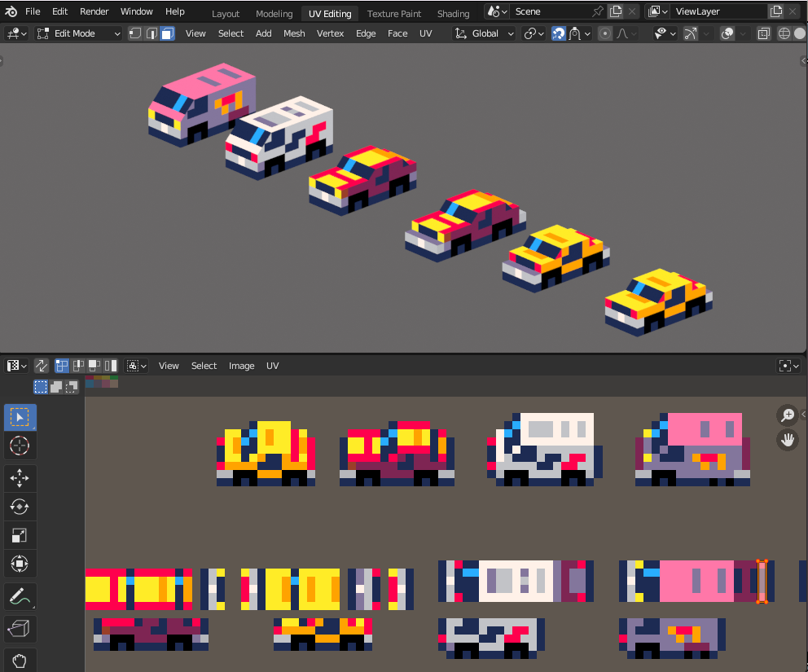Toggle viewport gizmos button
808x672 pixels.
pyautogui.click(x=690, y=33)
